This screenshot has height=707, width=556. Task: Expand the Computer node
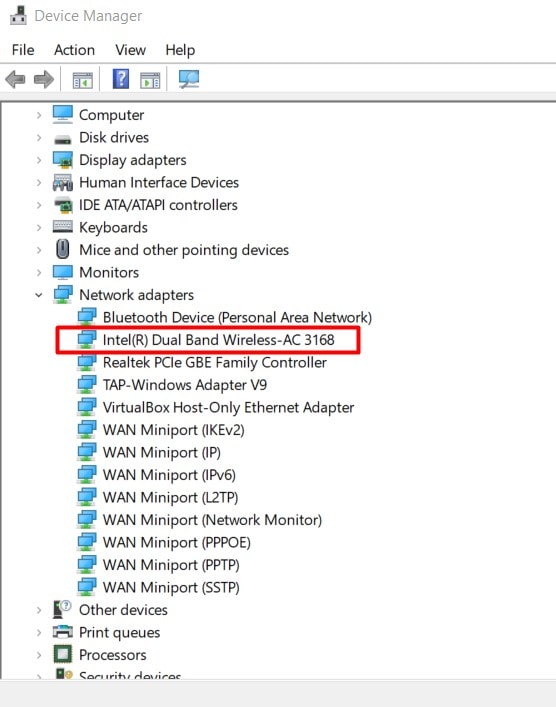click(x=39, y=115)
